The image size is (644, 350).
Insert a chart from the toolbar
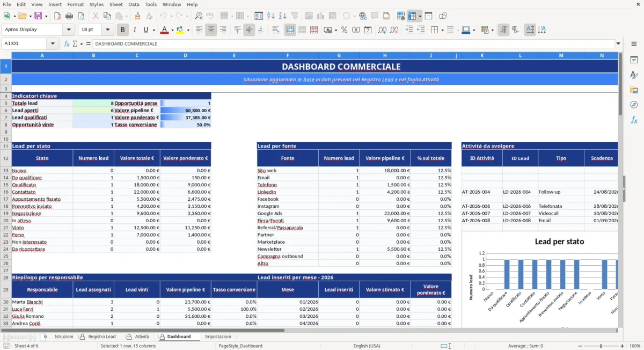(x=321, y=16)
